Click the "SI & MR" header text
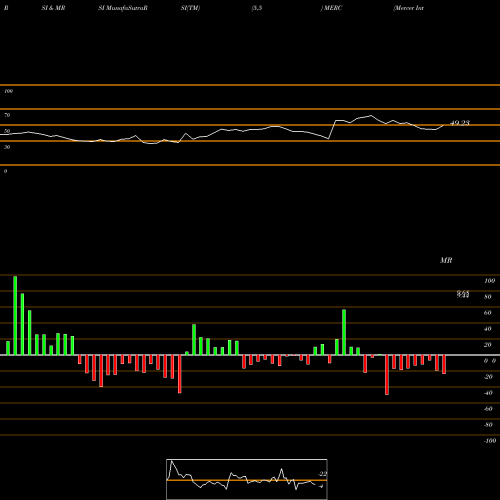The height and width of the screenshot is (500, 500). point(53,8)
